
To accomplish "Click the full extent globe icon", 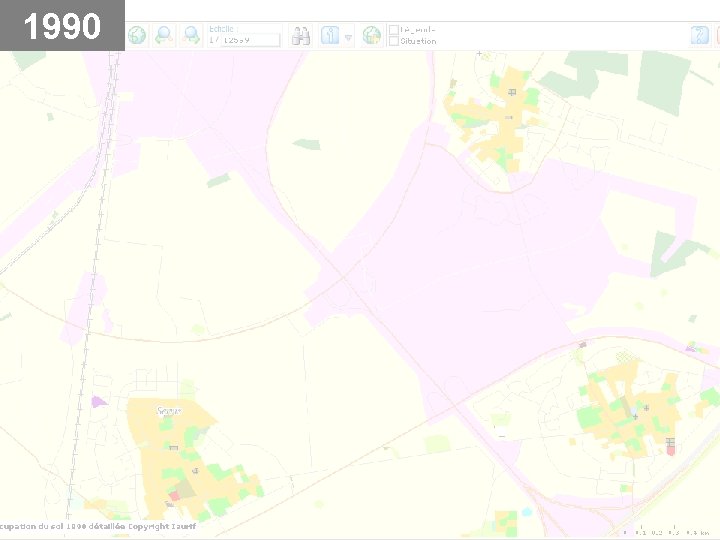I will click(x=137, y=35).
